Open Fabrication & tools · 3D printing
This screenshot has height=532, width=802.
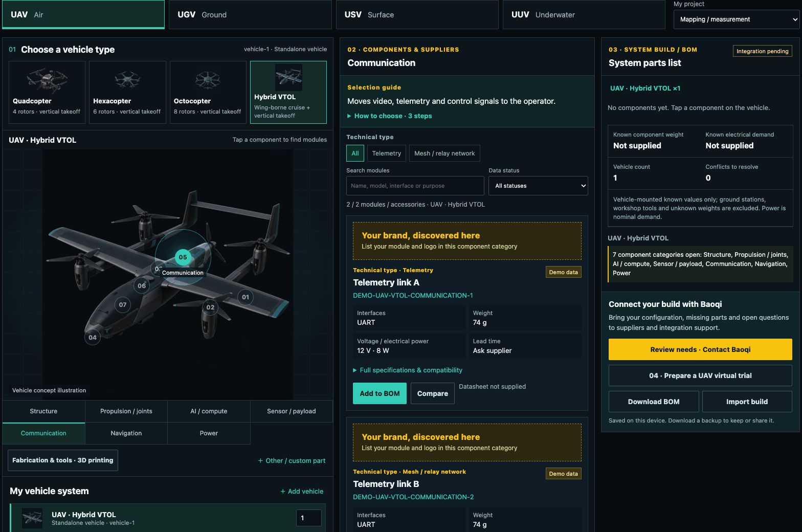[63, 460]
